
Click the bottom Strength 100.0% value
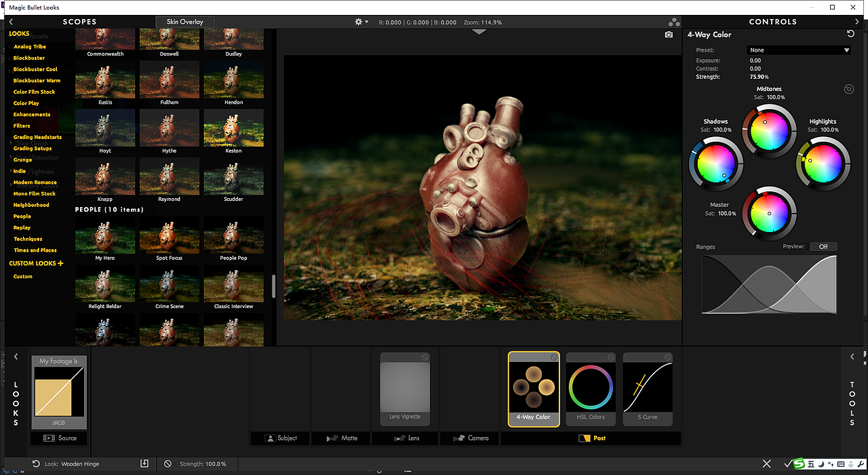pyautogui.click(x=216, y=464)
